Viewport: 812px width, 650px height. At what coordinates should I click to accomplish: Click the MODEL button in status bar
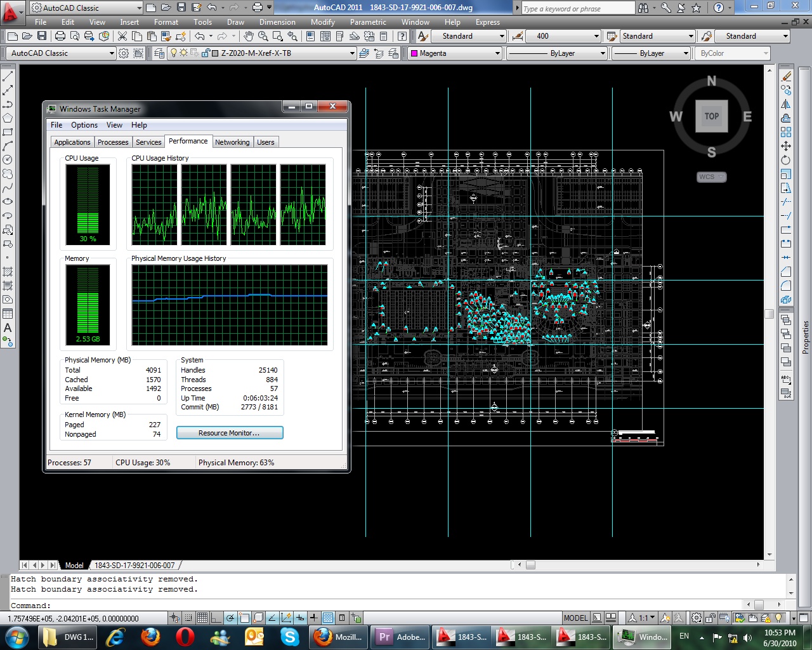[575, 618]
